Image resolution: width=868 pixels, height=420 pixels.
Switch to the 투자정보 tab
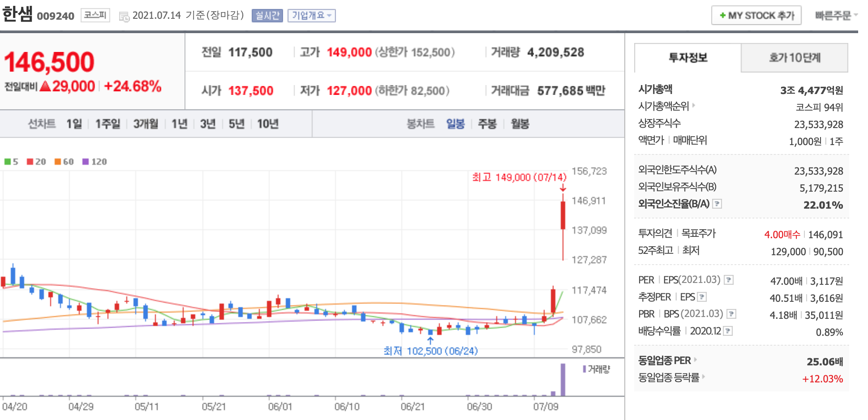pos(688,58)
